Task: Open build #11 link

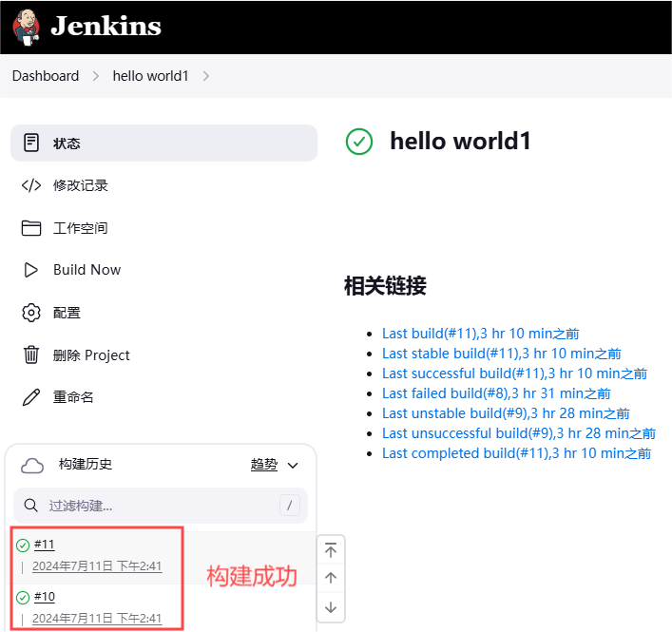Action: [x=44, y=545]
